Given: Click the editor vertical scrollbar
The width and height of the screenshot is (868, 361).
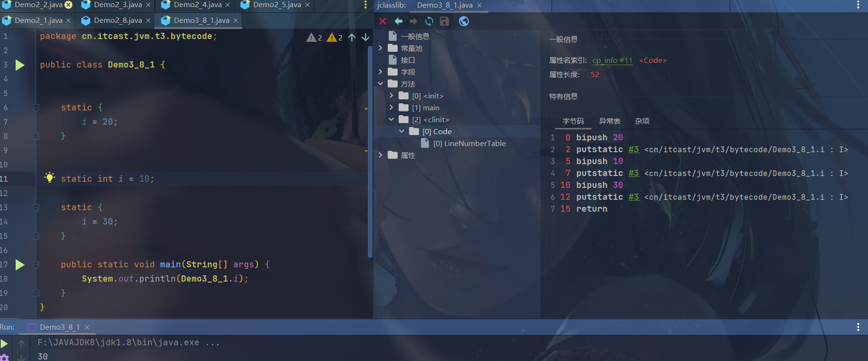Looking at the screenshot, I should pyautogui.click(x=370, y=152).
